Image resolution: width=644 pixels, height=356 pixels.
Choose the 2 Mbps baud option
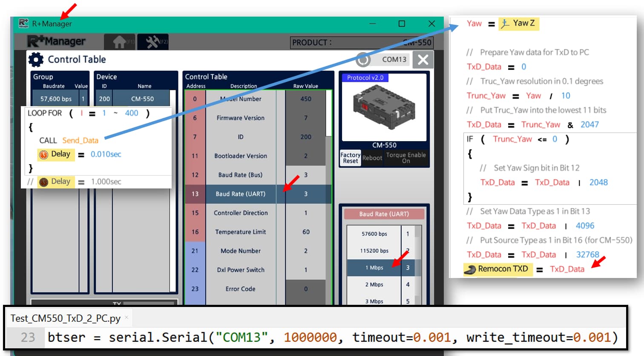click(381, 284)
